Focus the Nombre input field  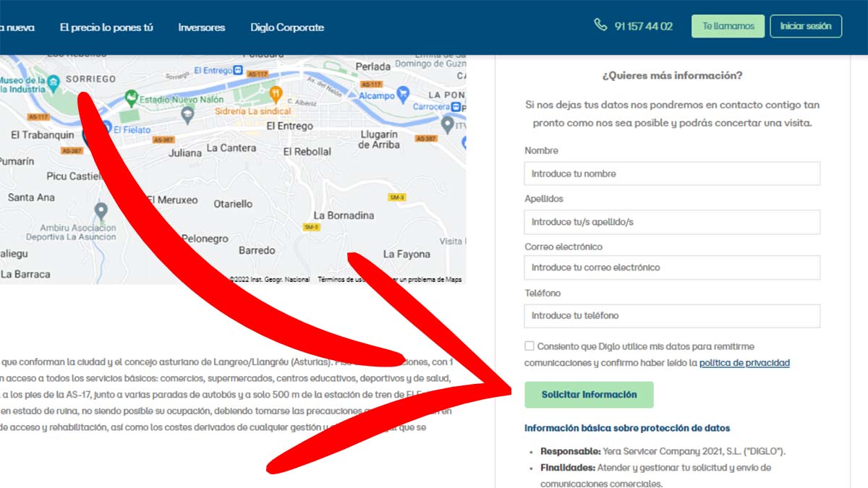(672, 174)
